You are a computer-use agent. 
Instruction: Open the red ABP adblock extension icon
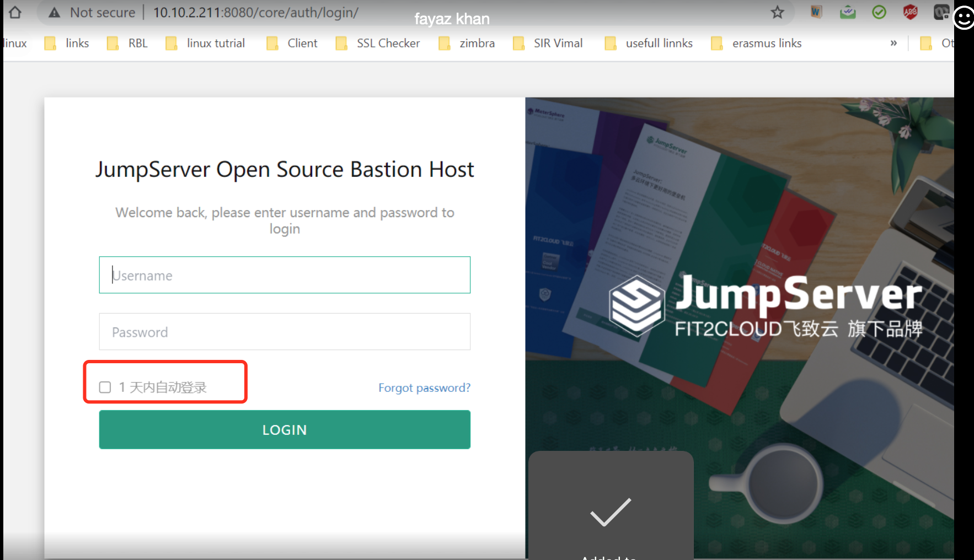[x=910, y=12]
